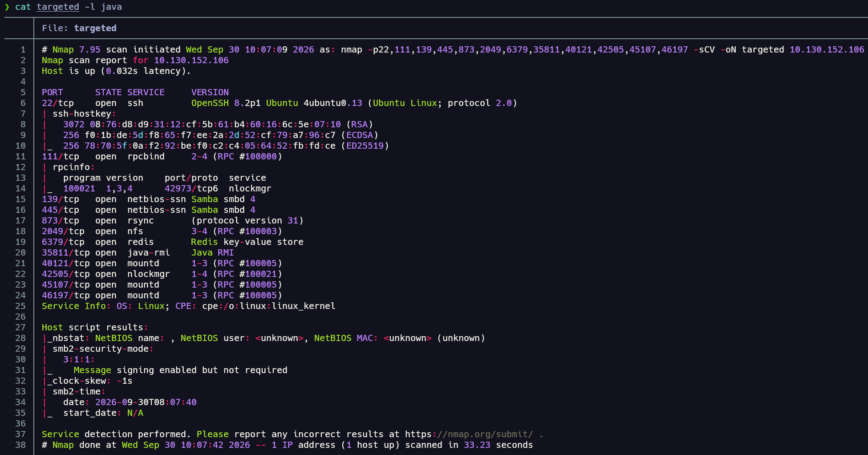The width and height of the screenshot is (868, 455).
Task: Click 'Message signing enabled but not required'
Action: click(181, 370)
